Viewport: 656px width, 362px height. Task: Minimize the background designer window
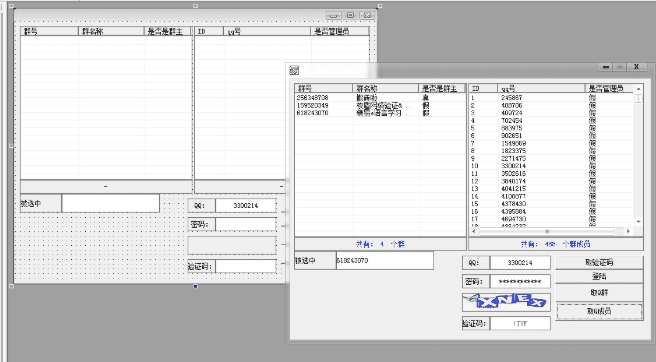(x=333, y=15)
